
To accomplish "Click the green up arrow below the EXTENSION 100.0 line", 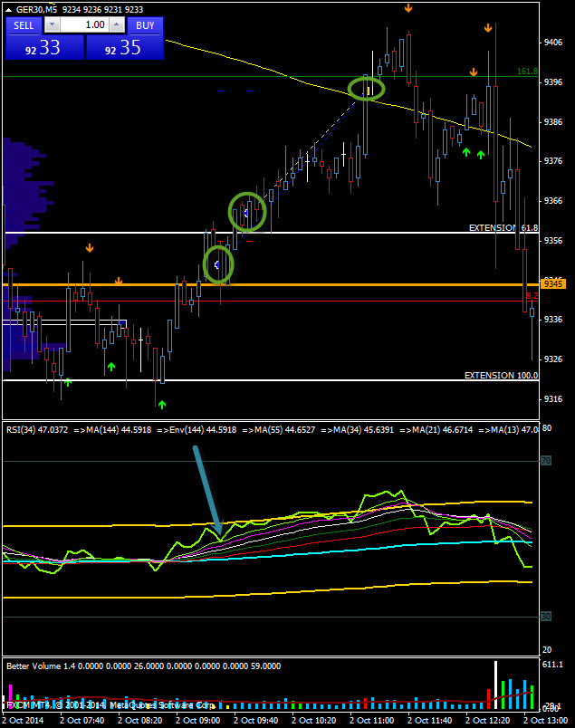I will coord(162,404).
